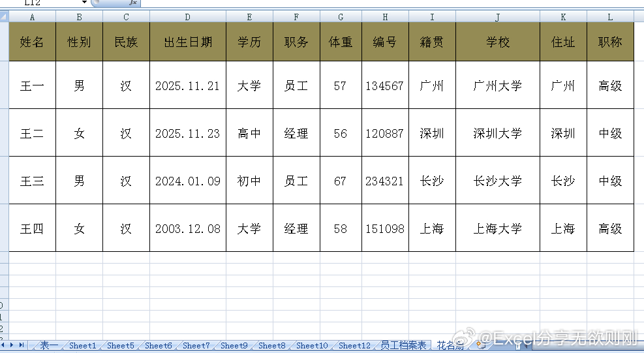Click the 深圳大学 school cell
Viewport: 644px width, 353px height.
tap(498, 132)
